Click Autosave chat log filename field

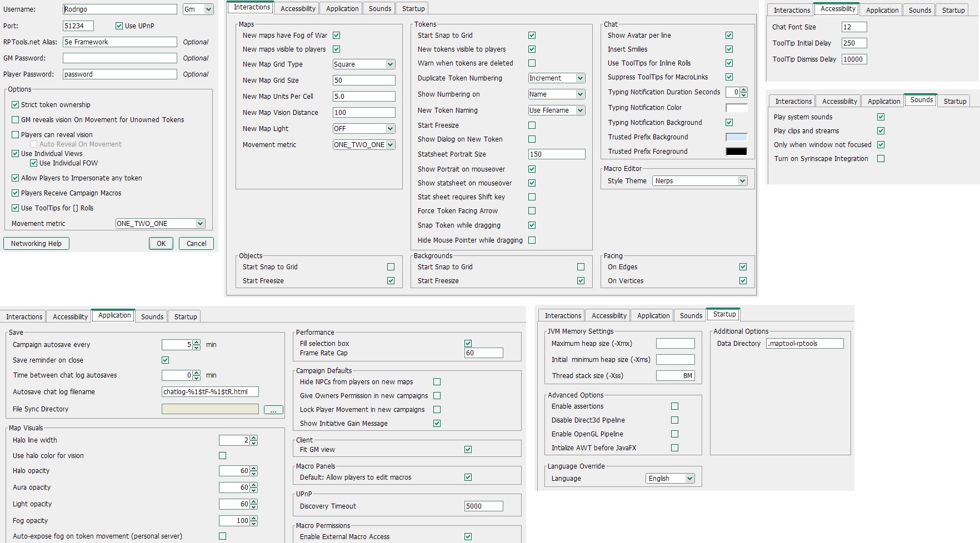coord(210,392)
